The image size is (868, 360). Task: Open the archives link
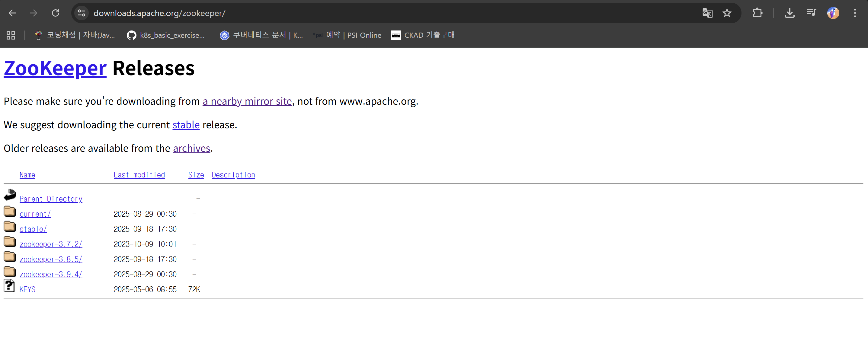191,148
